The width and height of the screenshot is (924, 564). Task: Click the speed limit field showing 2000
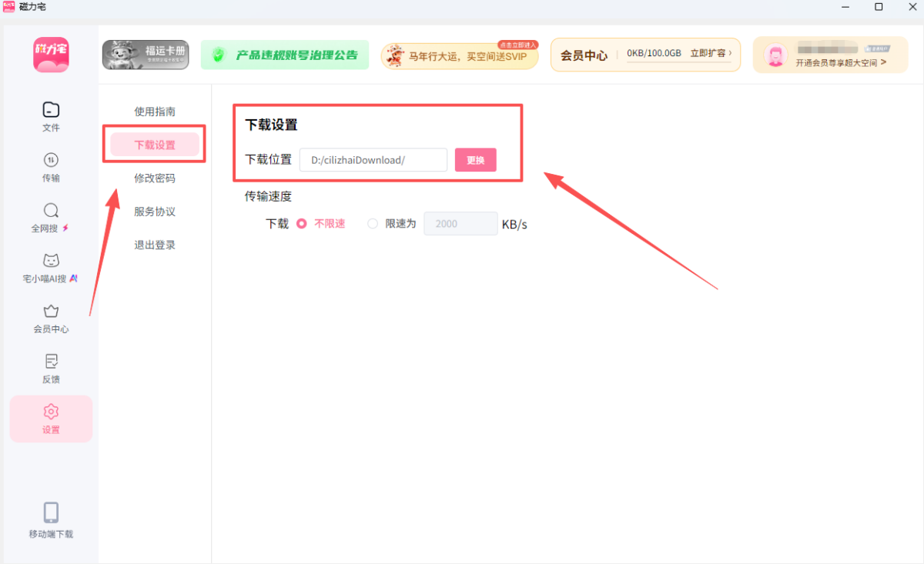pos(460,224)
